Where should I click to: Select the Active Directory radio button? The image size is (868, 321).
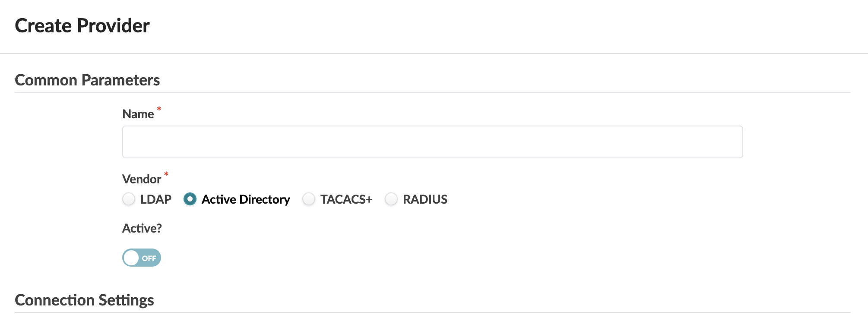190,199
